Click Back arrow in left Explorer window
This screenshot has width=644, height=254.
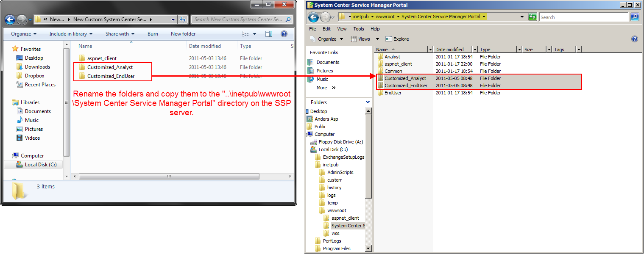pos(10,19)
